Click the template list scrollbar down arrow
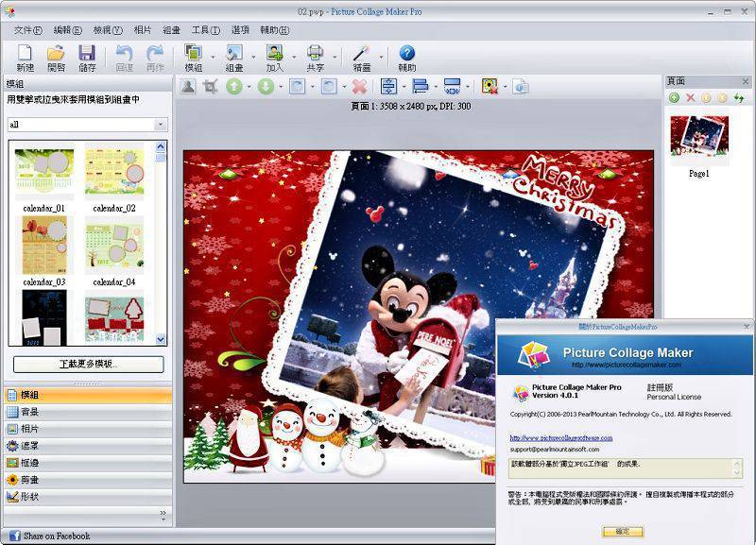This screenshot has height=545, width=756. tap(161, 339)
